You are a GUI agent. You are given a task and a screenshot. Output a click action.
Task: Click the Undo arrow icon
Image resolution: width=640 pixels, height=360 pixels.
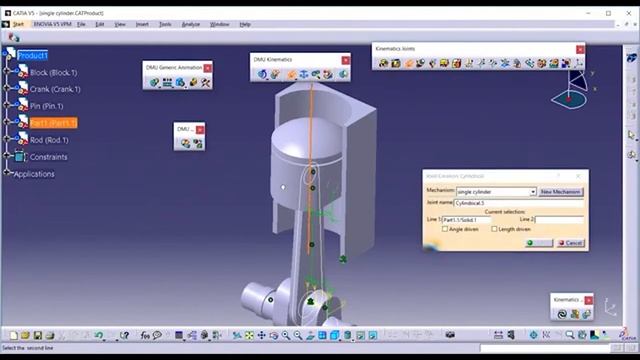pos(98,335)
